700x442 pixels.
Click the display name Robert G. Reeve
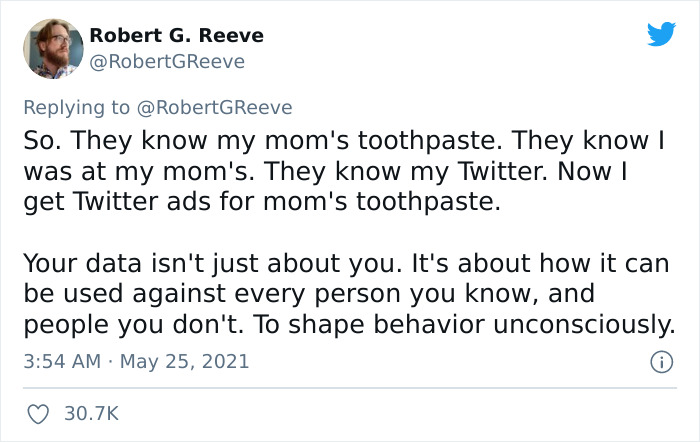pos(176,35)
